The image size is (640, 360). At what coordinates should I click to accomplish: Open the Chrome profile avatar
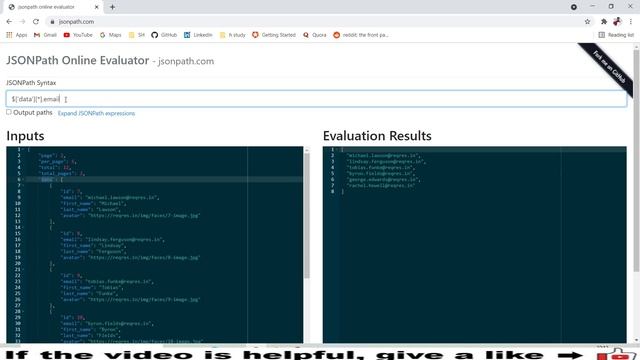click(x=617, y=22)
